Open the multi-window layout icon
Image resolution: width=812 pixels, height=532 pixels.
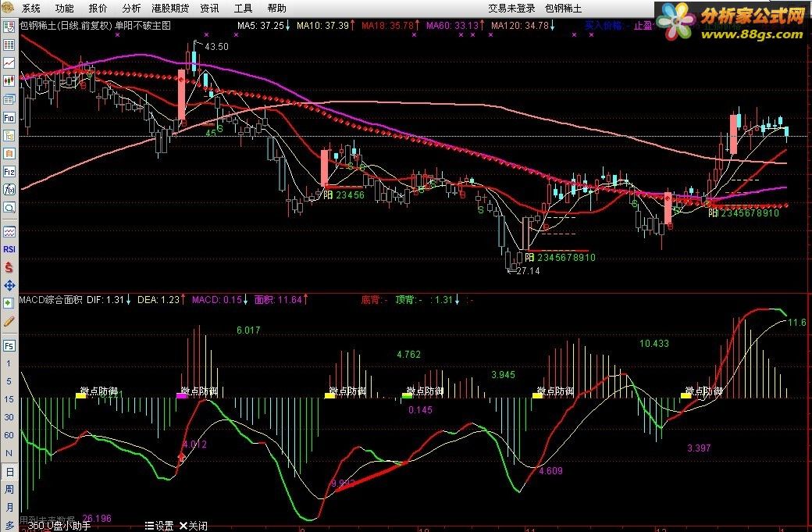pos(9,99)
